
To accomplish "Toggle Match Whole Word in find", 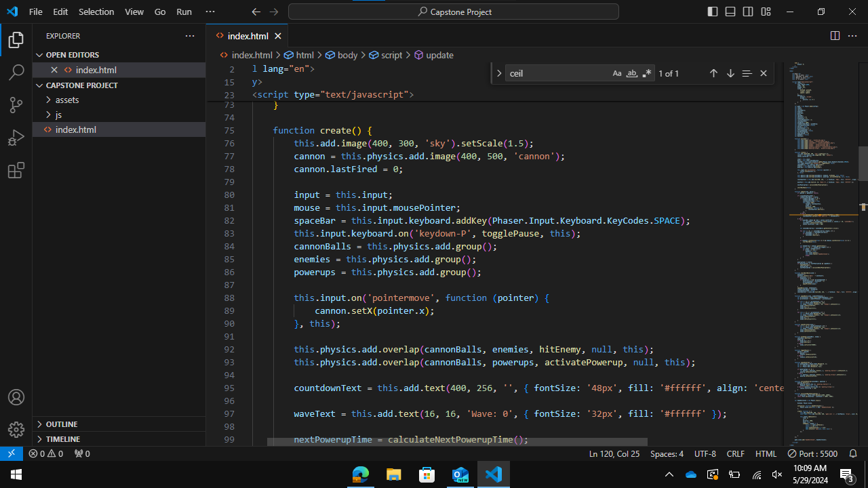I will 632,73.
